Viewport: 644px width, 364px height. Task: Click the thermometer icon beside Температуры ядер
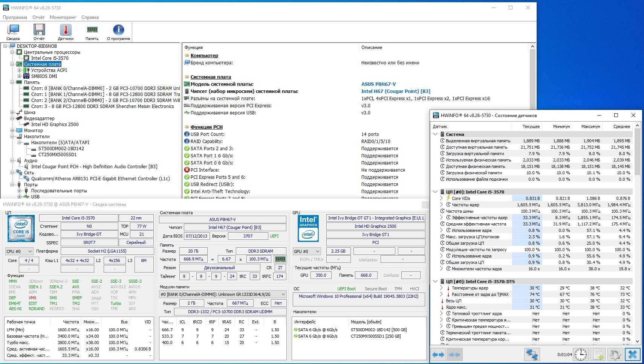click(448, 288)
